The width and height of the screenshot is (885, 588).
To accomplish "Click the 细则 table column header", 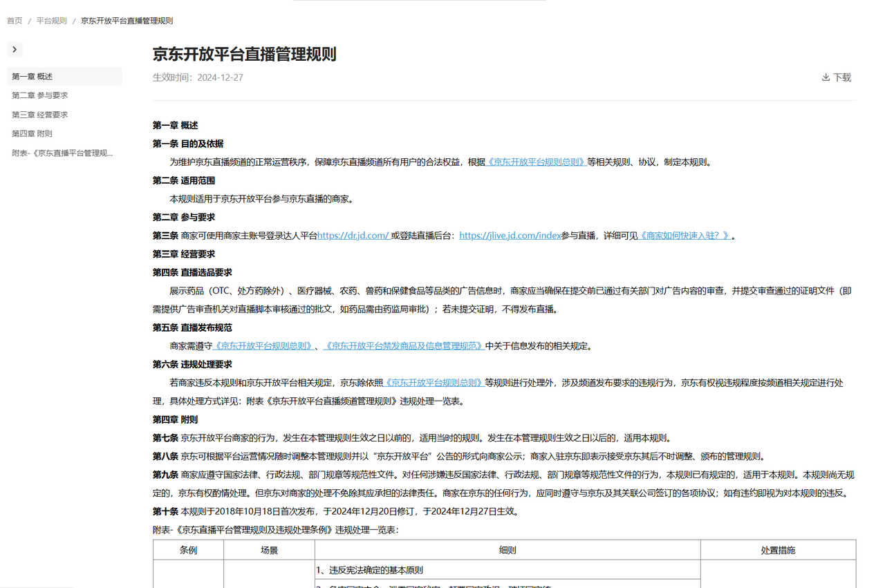I will (507, 550).
